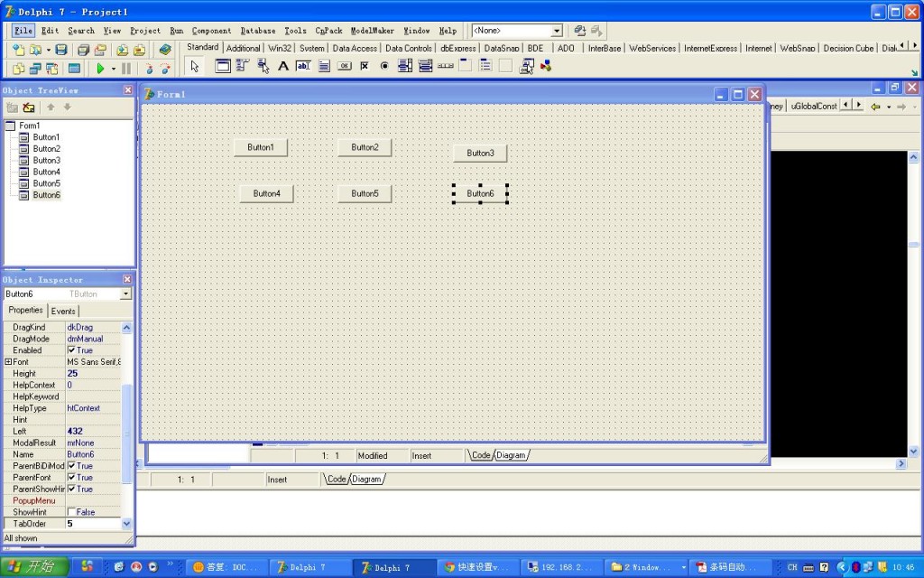
Task: Open the <None> desktop layout combo box
Action: click(x=557, y=31)
